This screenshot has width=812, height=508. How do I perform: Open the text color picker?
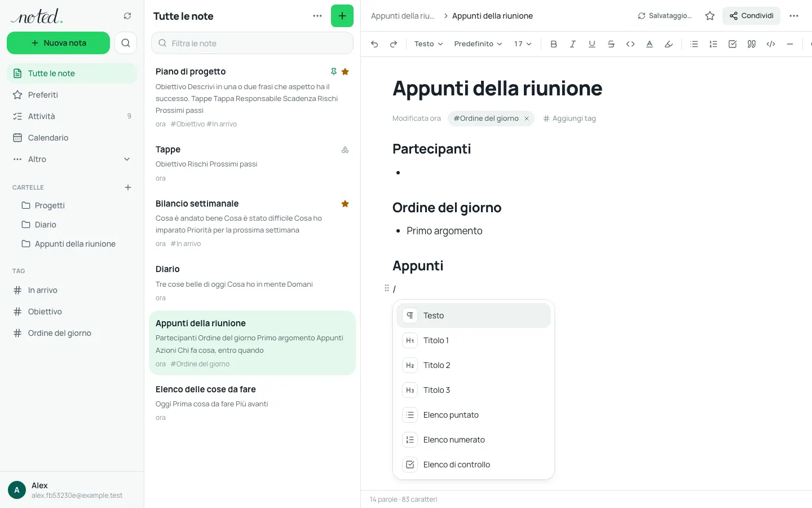[x=650, y=44]
